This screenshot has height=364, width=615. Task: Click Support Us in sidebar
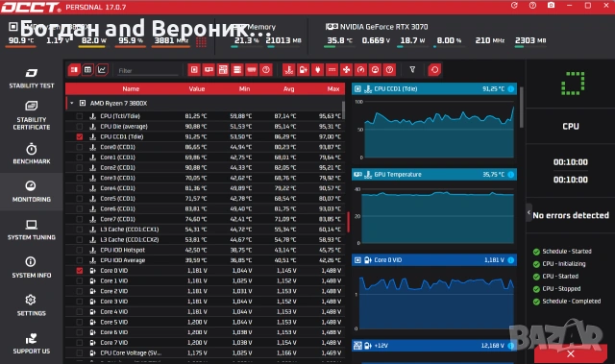click(32, 344)
